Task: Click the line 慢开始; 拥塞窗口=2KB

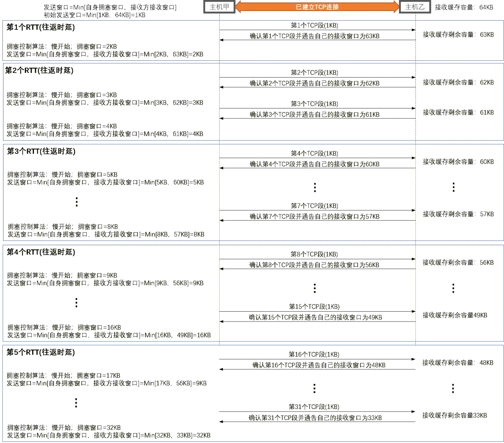Action: point(61,47)
